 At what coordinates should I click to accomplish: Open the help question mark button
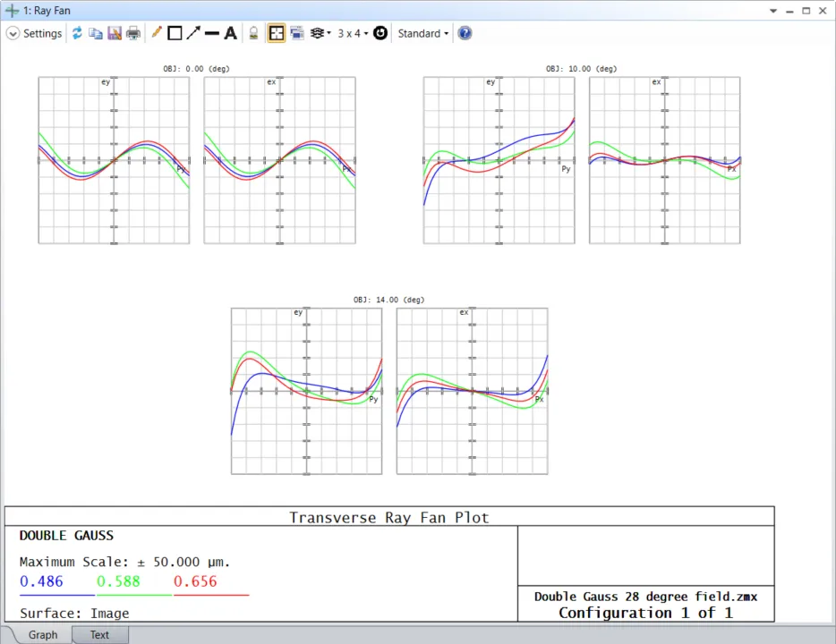click(465, 33)
